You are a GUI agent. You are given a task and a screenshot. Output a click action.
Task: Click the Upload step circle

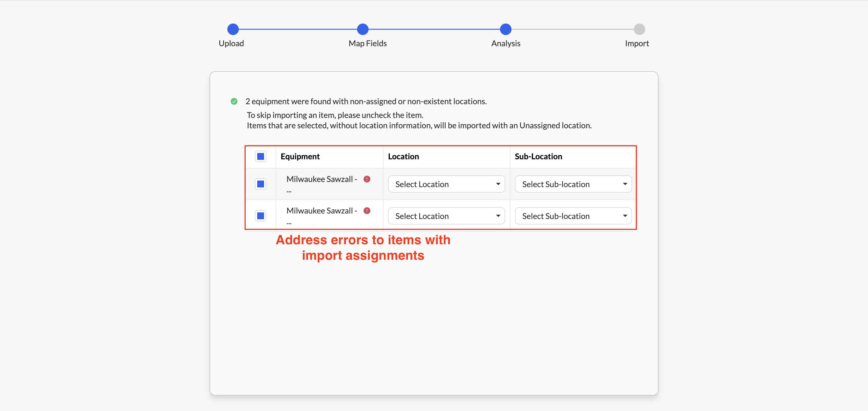click(x=233, y=29)
